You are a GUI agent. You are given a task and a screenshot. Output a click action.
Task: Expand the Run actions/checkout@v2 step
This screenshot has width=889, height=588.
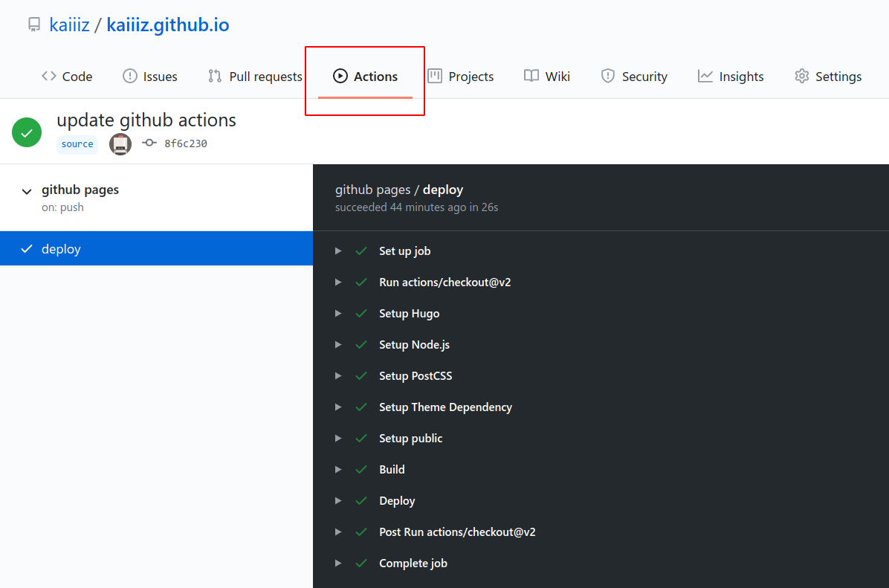(x=338, y=282)
